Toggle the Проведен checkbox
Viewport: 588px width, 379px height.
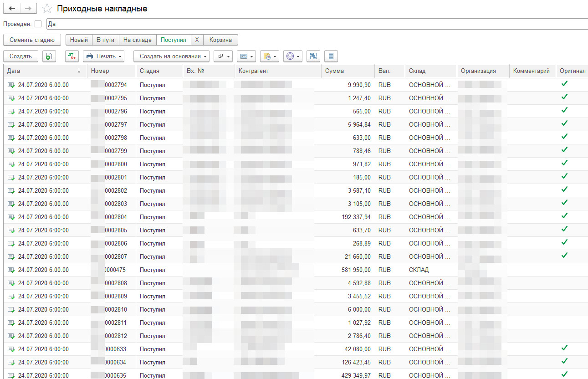pos(38,24)
